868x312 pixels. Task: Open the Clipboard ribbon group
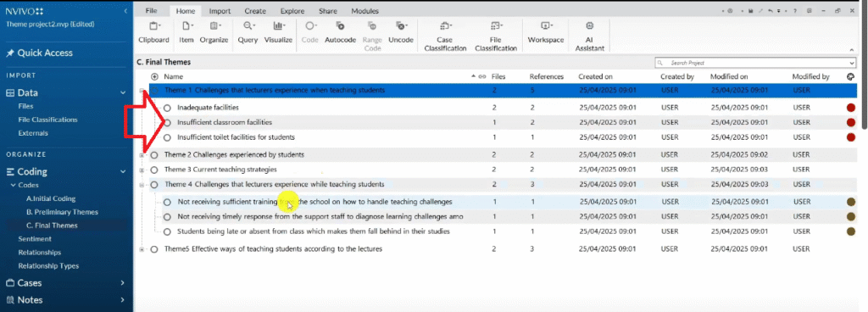tap(153, 32)
